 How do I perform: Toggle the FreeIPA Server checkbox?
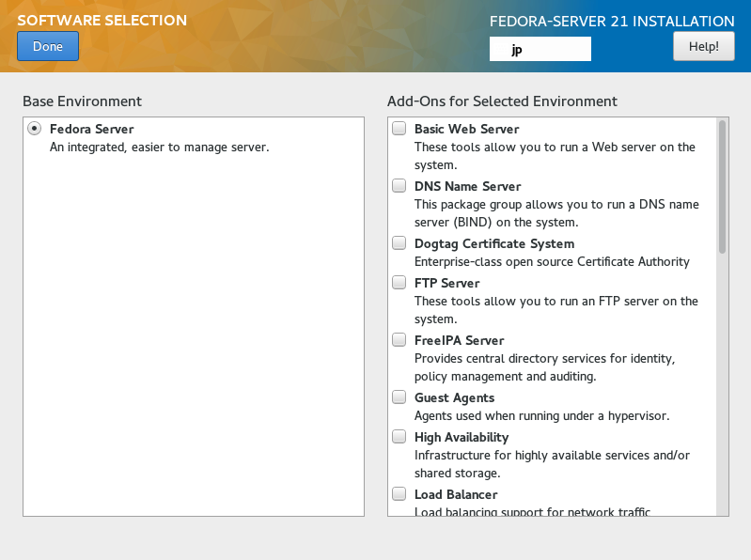point(399,340)
